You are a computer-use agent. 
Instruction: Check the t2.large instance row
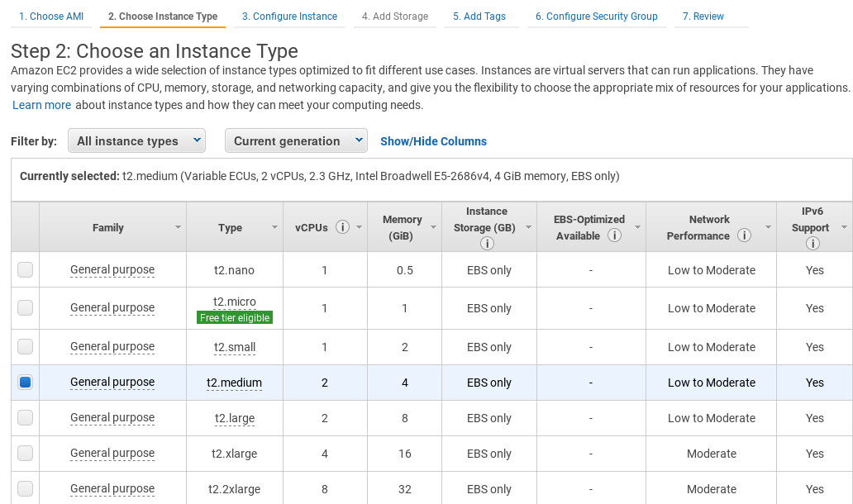pos(25,417)
